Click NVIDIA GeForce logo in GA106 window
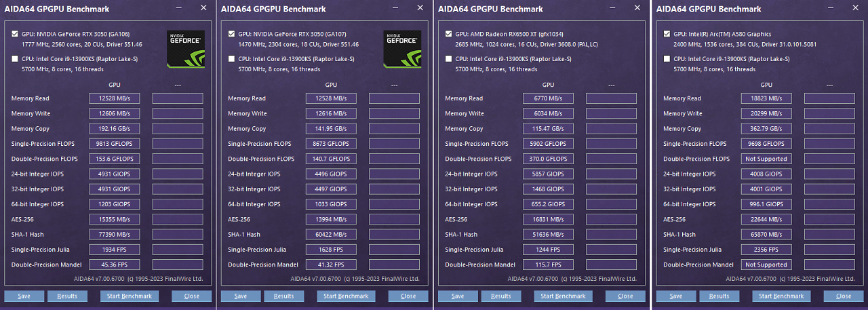 click(185, 49)
